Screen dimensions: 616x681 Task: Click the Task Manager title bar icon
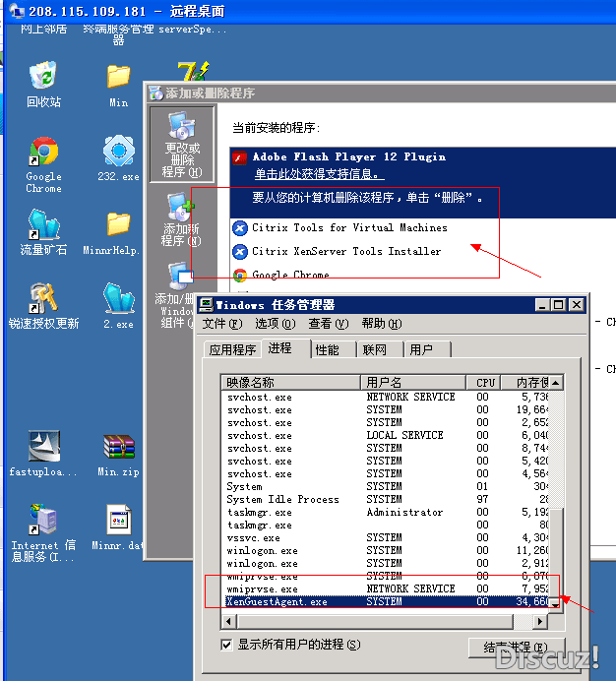tap(206, 305)
